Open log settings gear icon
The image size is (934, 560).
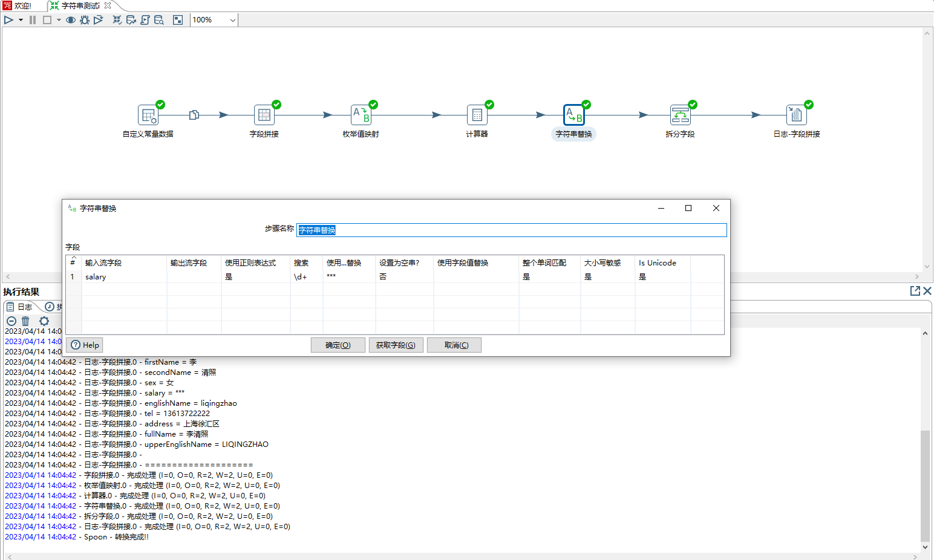click(44, 321)
